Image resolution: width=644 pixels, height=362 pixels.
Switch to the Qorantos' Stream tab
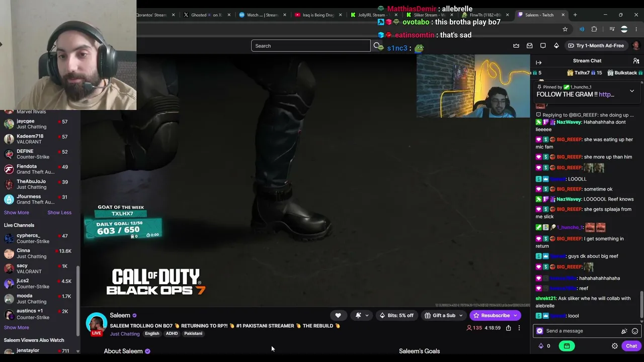[151, 15]
